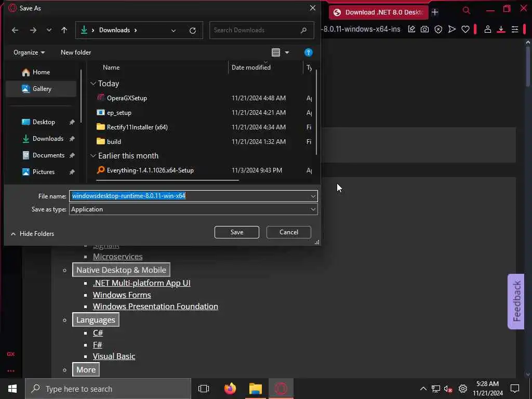This screenshot has width=532, height=399.
Task: Open the Windows Forms link
Action: pyautogui.click(x=122, y=295)
